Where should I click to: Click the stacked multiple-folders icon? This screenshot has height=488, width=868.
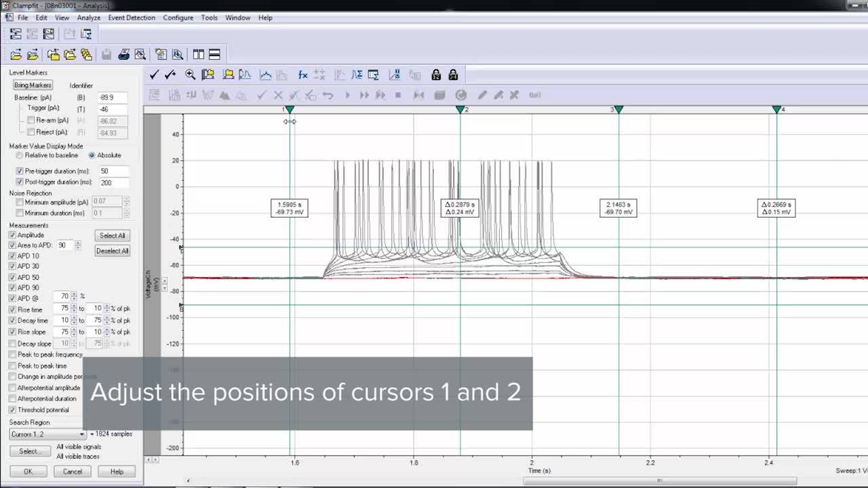pyautogui.click(x=86, y=54)
